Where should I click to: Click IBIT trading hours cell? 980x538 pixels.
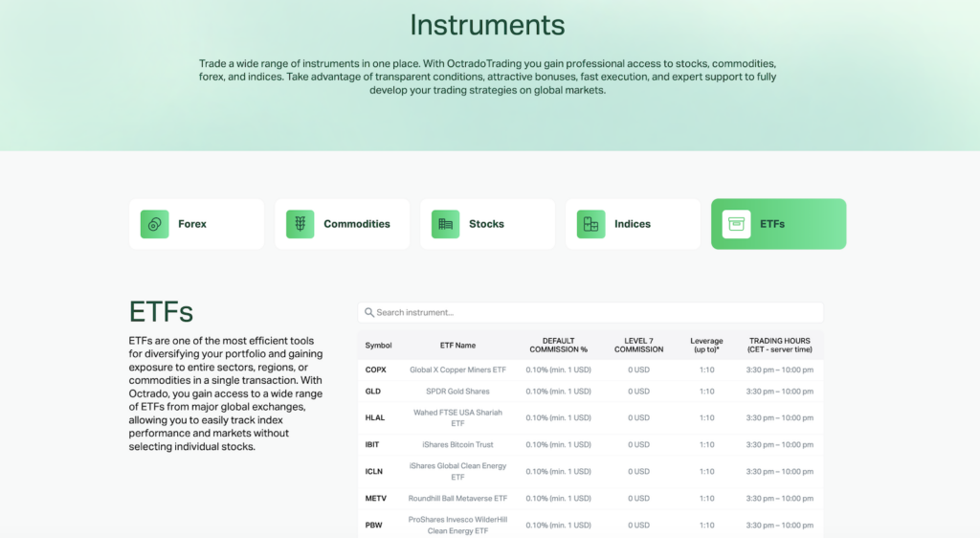point(779,445)
